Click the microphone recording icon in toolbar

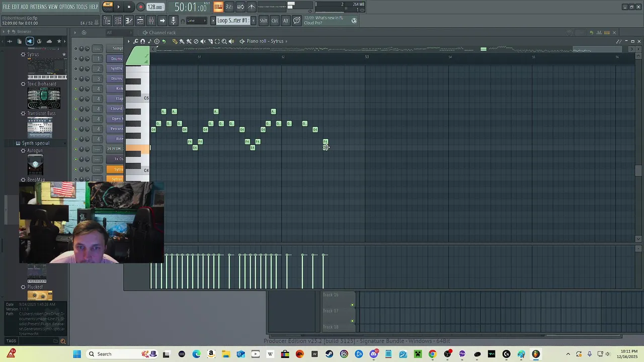[173, 21]
